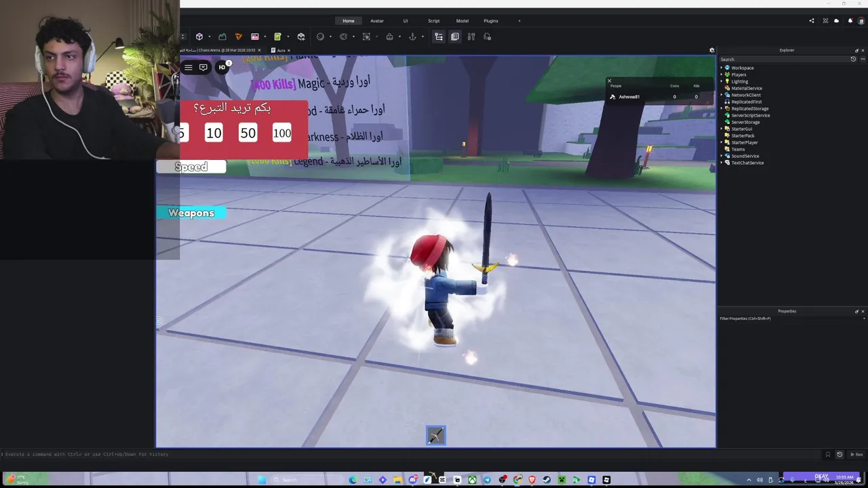Expand the SoundService node
The width and height of the screenshot is (868, 488).
point(722,156)
